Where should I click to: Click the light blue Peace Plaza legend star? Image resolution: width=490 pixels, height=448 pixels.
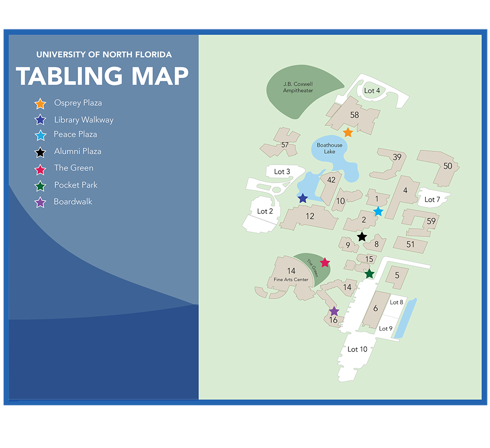click(40, 135)
